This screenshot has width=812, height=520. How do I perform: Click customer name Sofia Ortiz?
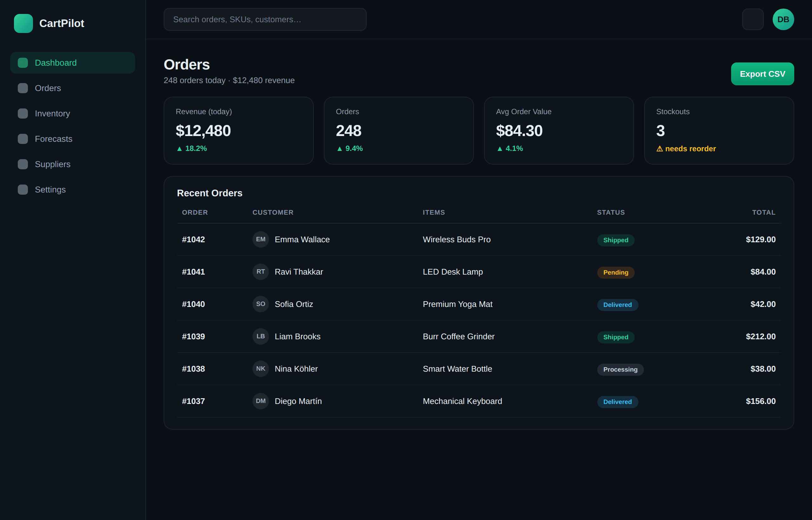coord(293,304)
